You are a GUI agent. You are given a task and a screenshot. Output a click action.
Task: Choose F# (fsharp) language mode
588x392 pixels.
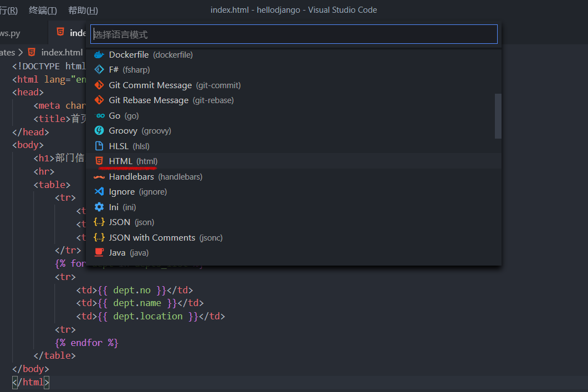(x=294, y=70)
